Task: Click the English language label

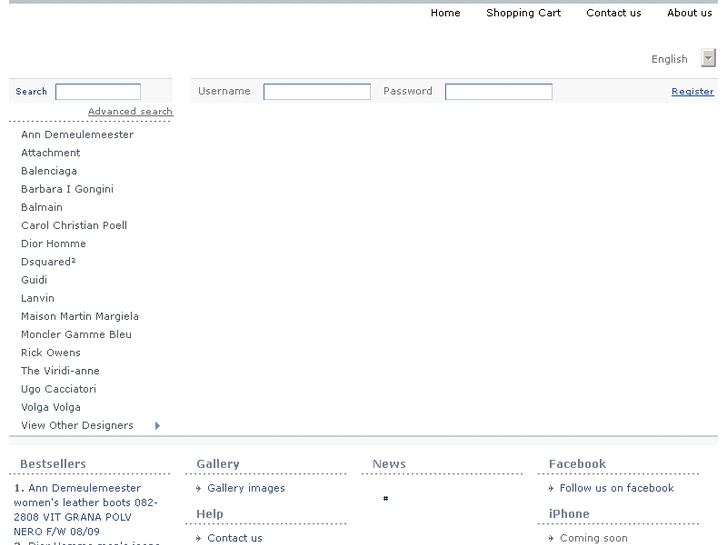Action: [669, 59]
